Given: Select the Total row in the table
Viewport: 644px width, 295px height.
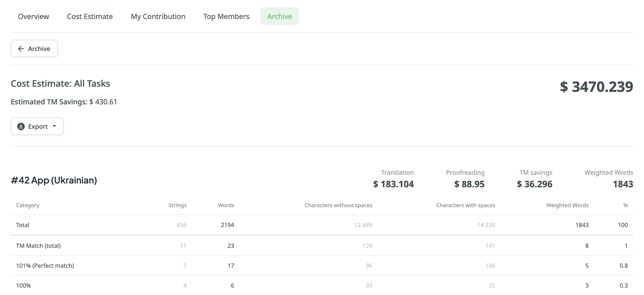Looking at the screenshot, I should (x=23, y=225).
